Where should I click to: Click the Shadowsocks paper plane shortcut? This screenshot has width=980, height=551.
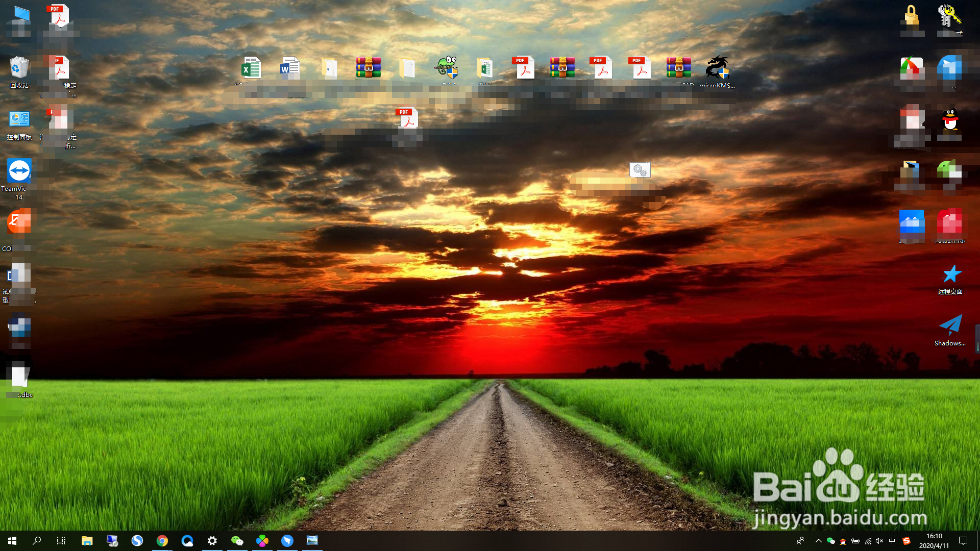coord(950,326)
